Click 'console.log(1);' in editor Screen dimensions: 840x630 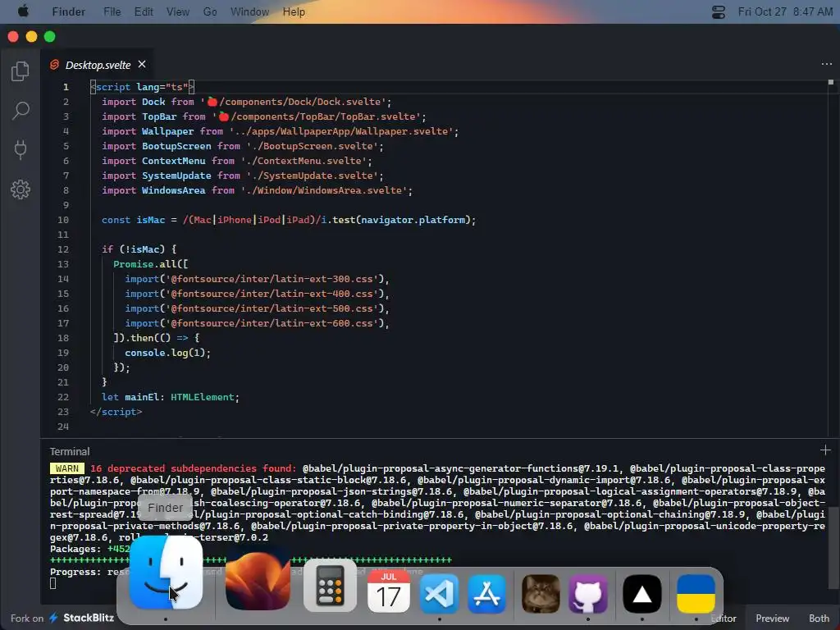click(167, 353)
